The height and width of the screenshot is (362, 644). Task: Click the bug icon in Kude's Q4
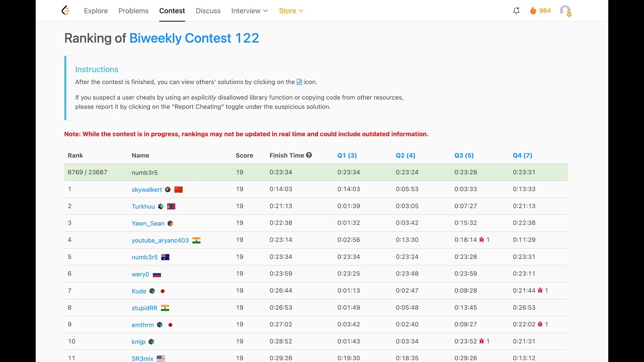[x=540, y=291]
